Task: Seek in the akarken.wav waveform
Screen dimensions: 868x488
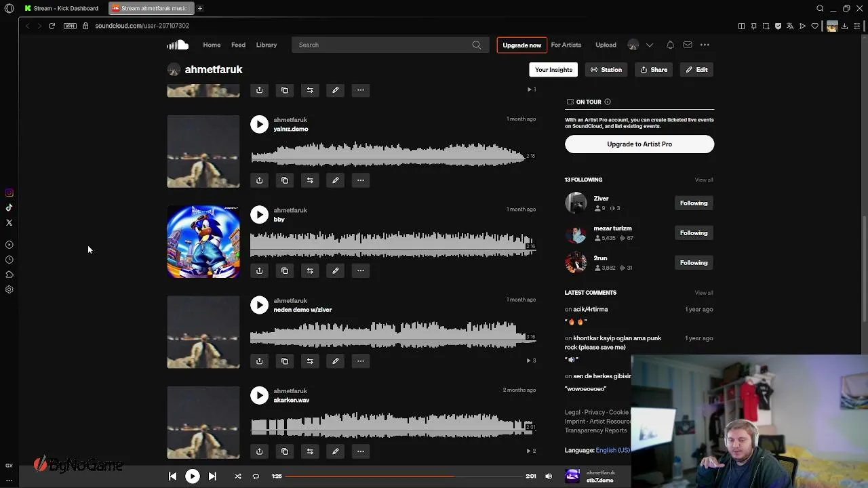Action: pyautogui.click(x=393, y=425)
